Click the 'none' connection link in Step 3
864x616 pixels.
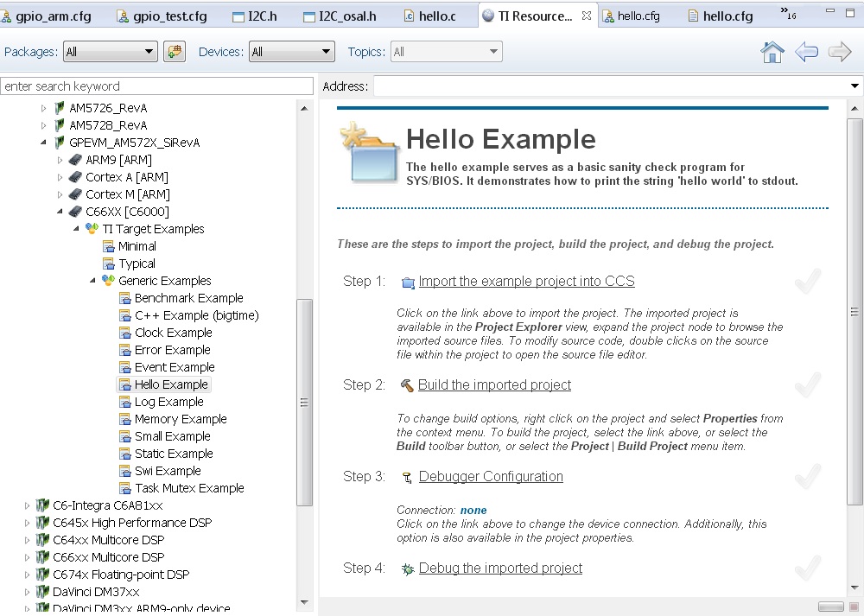coord(473,510)
